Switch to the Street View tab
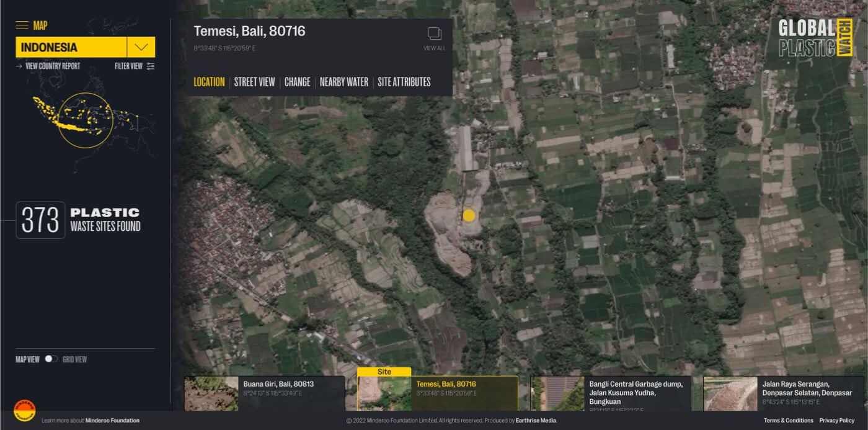This screenshot has height=430, width=868. tap(254, 82)
